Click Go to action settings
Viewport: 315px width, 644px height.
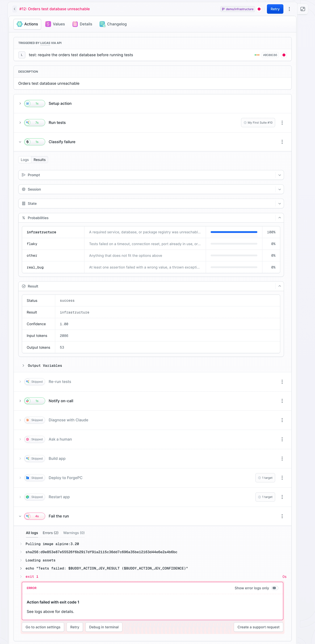tap(43, 627)
